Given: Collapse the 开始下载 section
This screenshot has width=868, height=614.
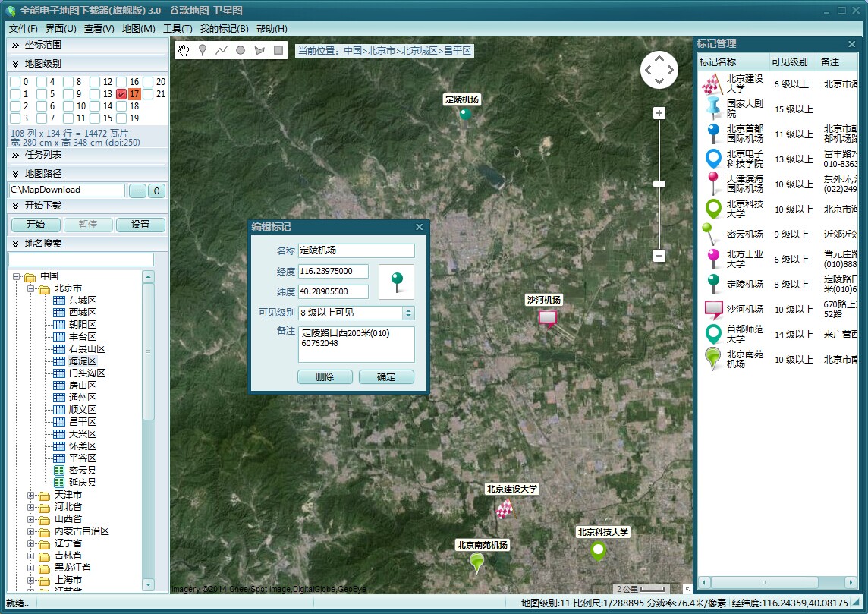Looking at the screenshot, I should click(15, 206).
